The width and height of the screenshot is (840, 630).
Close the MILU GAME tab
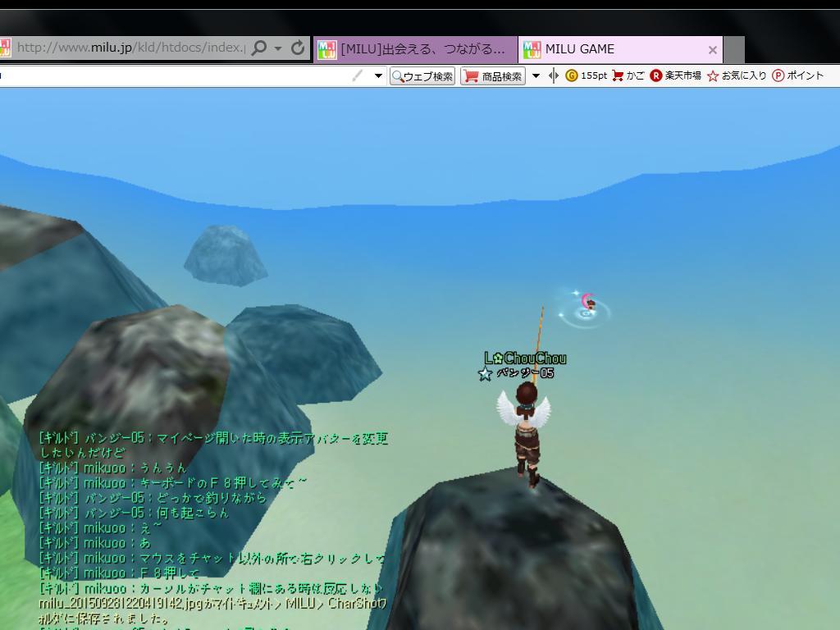click(712, 50)
